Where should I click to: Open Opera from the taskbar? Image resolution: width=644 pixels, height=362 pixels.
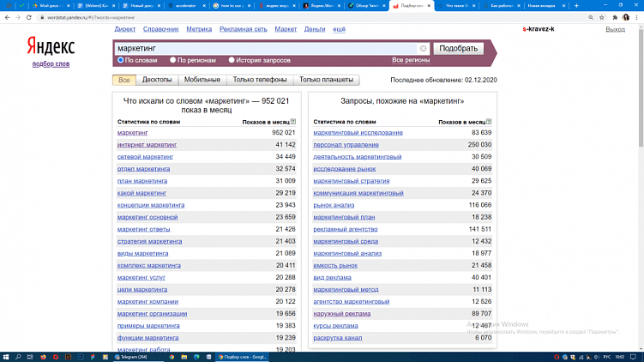[56, 357]
